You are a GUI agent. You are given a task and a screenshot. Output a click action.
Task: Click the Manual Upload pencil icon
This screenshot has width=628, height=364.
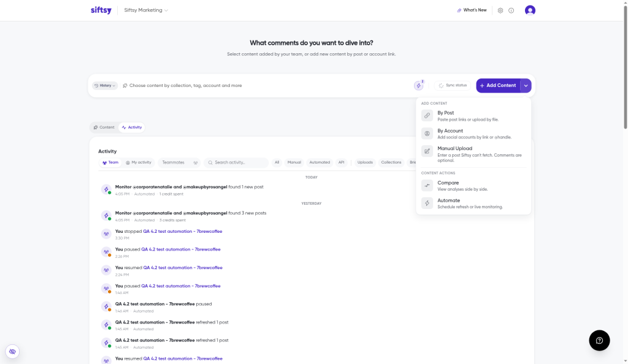point(427,151)
